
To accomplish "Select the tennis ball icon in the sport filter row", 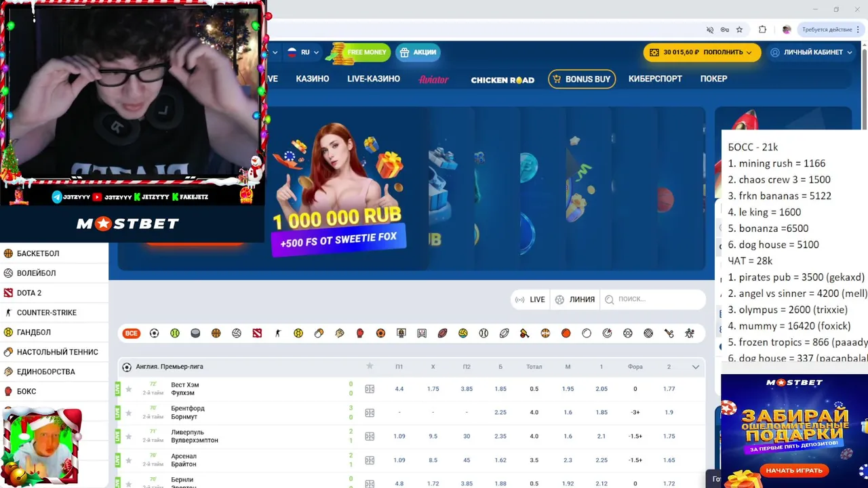I will 175,333.
